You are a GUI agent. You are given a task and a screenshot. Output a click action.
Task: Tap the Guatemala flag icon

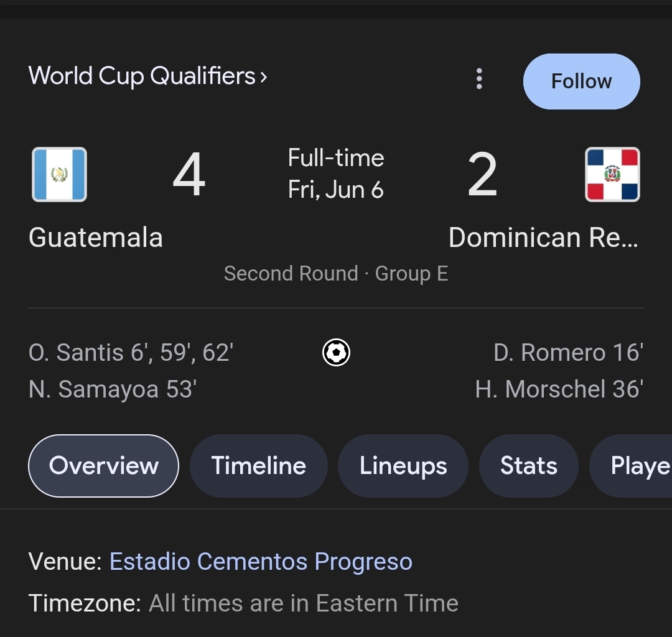(x=60, y=174)
